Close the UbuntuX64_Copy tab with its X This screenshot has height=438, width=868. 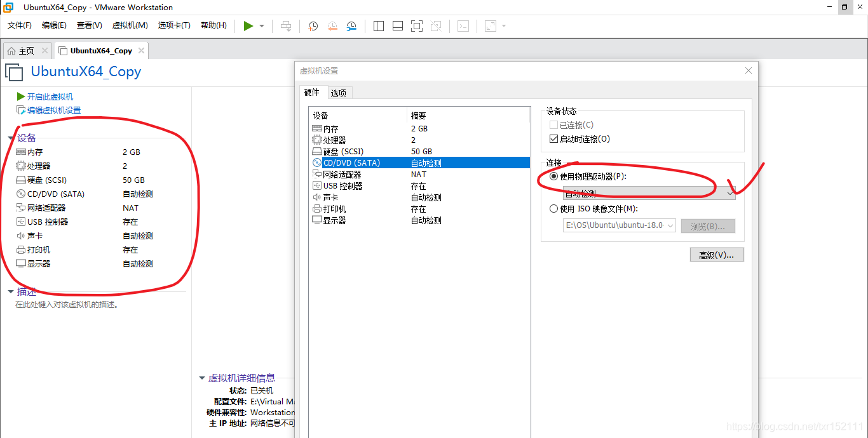click(141, 51)
